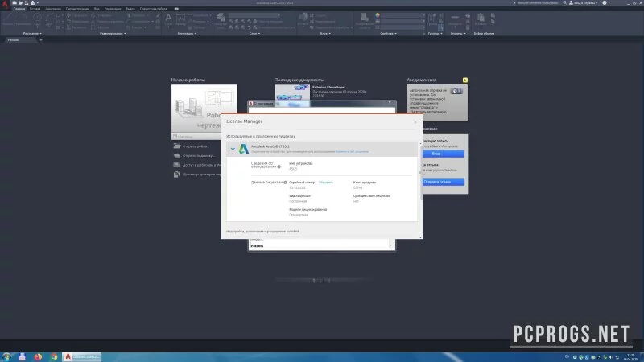Image resolution: width=644 pixels, height=362 pixels.
Task: Open the object color dropdown beside color wheel
Action: (x=402, y=15)
